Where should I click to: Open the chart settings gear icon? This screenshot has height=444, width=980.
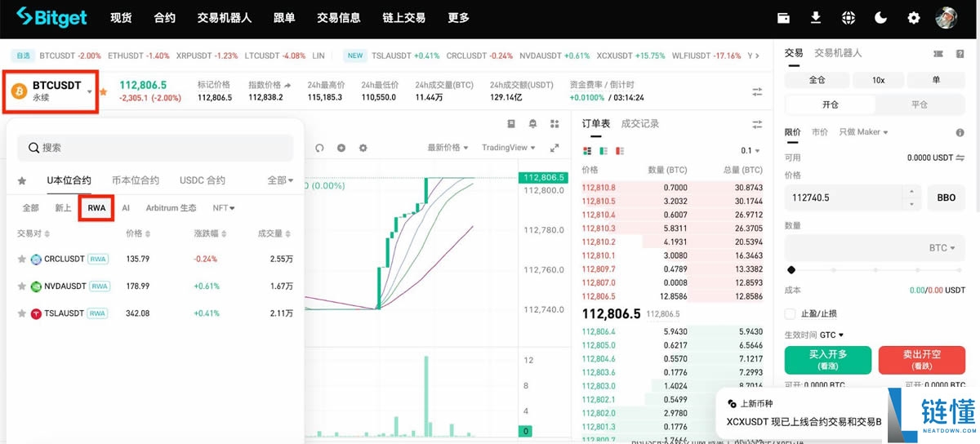(363, 148)
